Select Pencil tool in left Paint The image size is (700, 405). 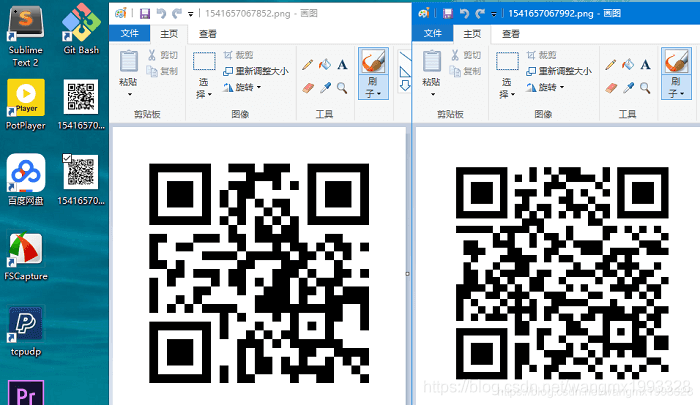[x=307, y=65]
